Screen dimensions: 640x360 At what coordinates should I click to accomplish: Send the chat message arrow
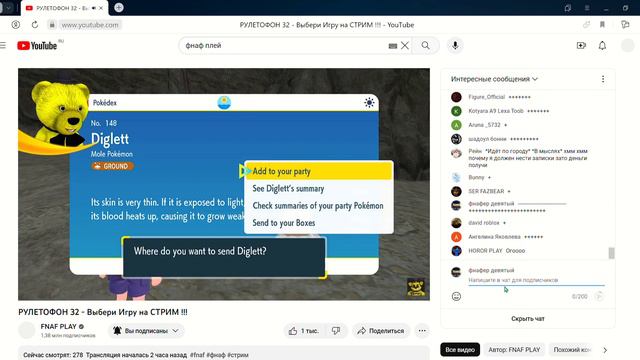[599, 296]
